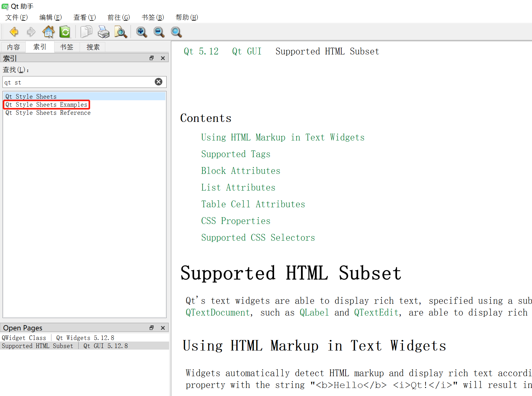Screen dimensions: 532x396
Task: Switch to the 内容 tab
Action: click(x=13, y=47)
